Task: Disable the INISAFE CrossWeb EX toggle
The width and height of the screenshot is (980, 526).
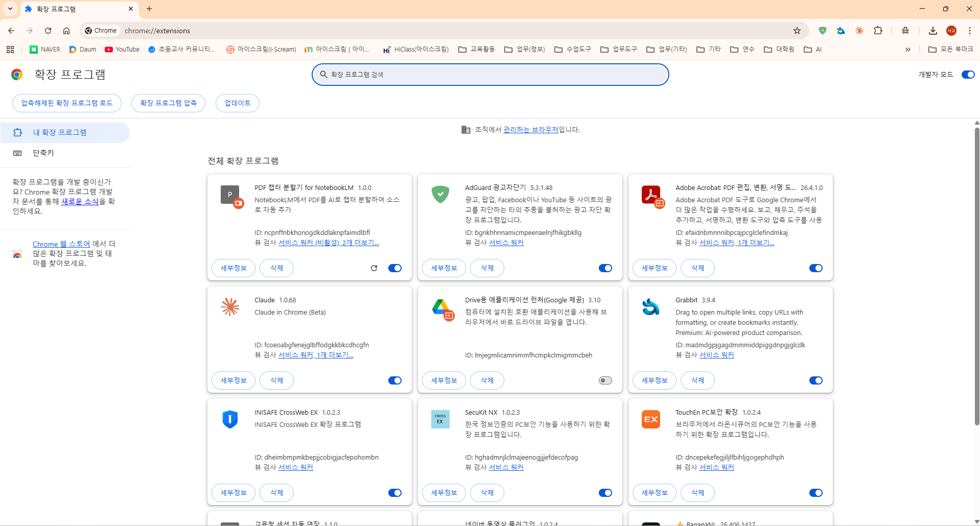Action: coord(395,493)
